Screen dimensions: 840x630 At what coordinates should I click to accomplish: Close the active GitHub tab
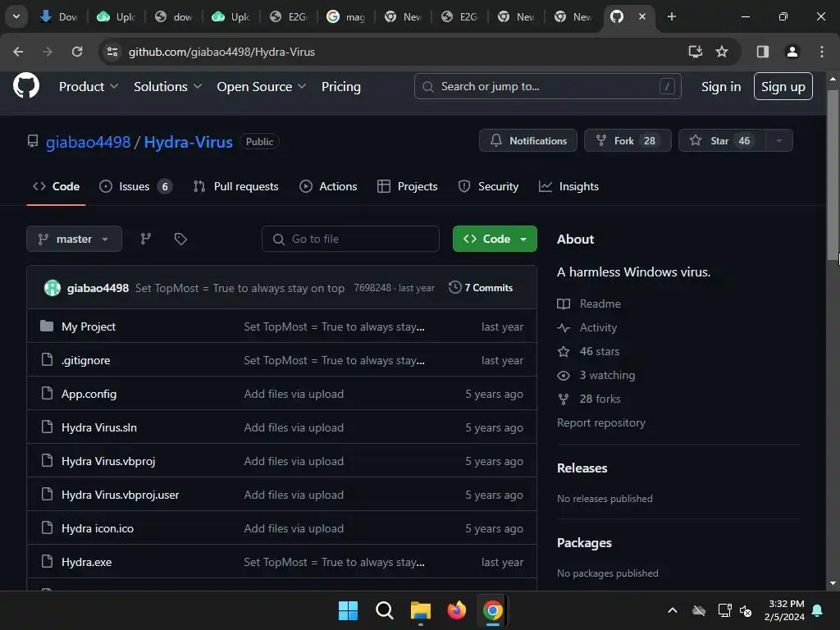(641, 16)
